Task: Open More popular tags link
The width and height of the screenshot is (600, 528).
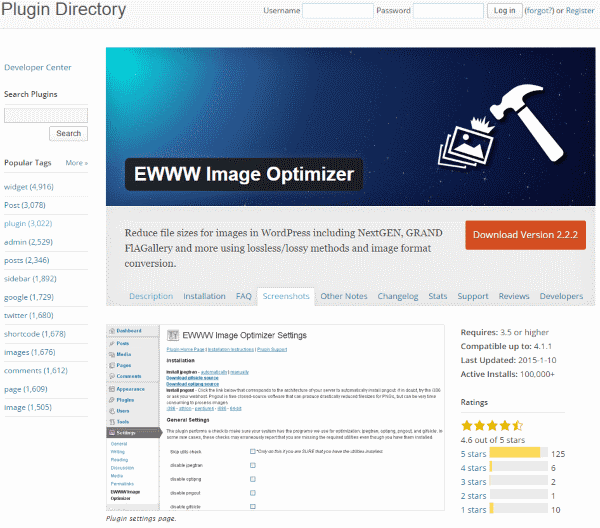Action: (77, 163)
